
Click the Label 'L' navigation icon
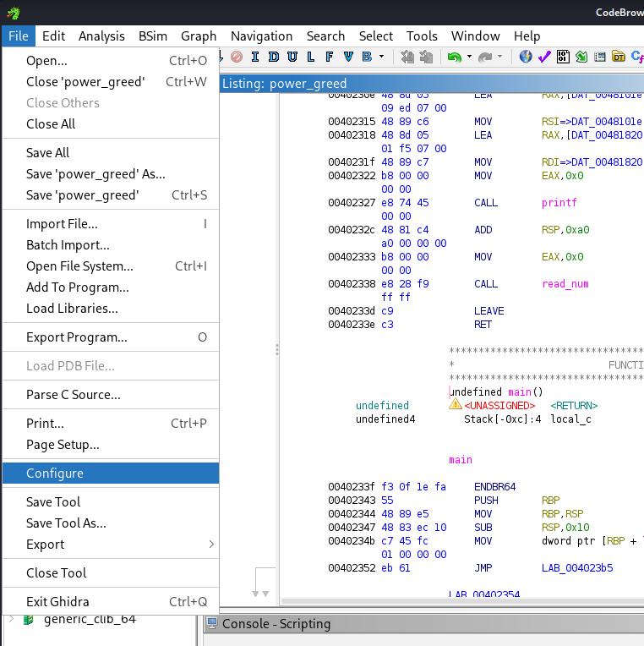point(309,57)
